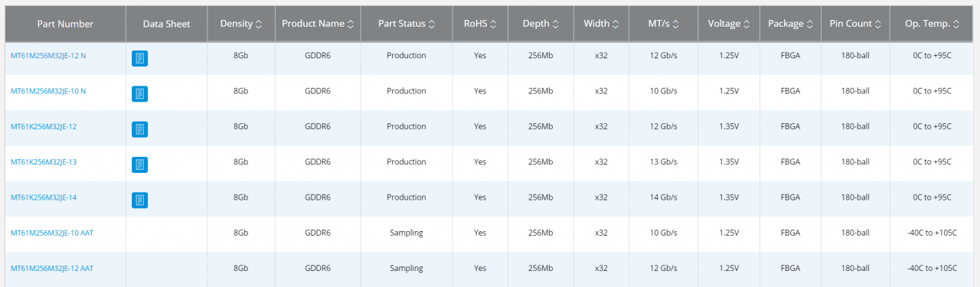Viewport: 980px width, 287px height.
Task: Sort by Voltage column header
Action: [x=729, y=24]
